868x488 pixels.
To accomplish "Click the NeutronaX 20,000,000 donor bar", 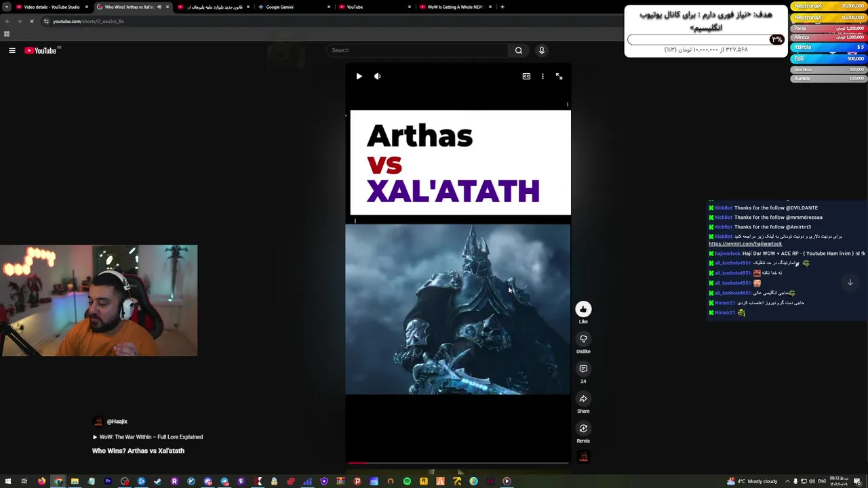I will point(829,6).
